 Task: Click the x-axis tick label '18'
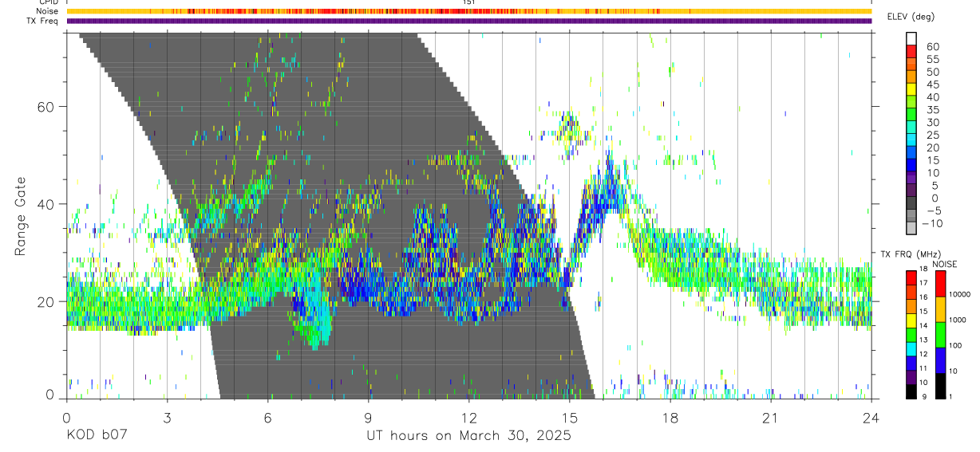click(x=670, y=418)
